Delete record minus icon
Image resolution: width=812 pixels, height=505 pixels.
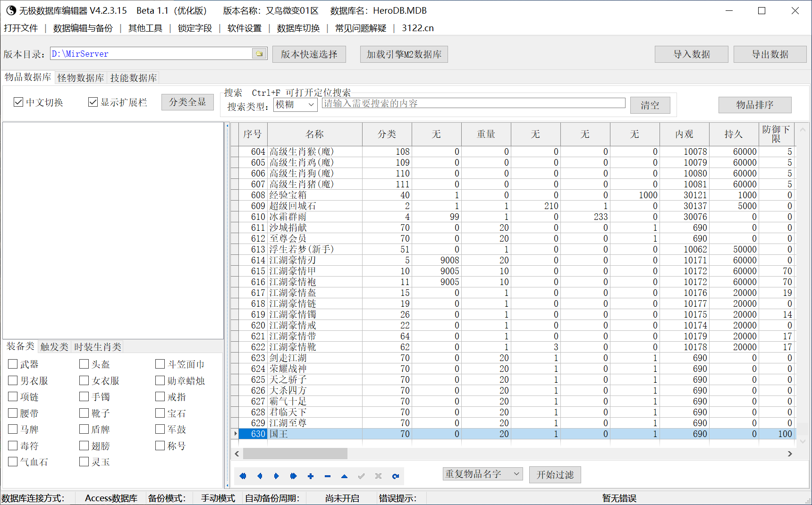pyautogui.click(x=328, y=476)
